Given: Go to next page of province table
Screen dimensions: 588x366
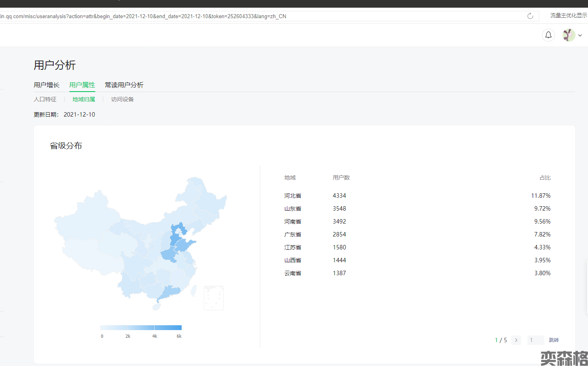Looking at the screenshot, I should tap(516, 340).
